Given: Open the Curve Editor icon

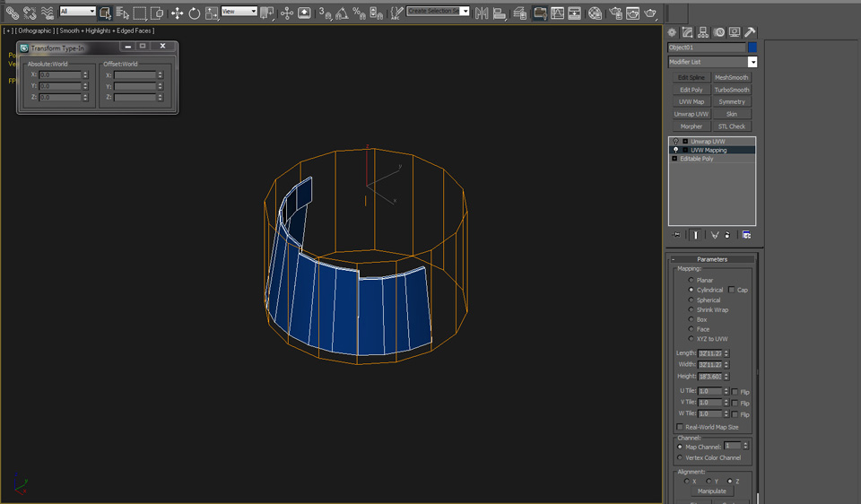Looking at the screenshot, I should 557,13.
